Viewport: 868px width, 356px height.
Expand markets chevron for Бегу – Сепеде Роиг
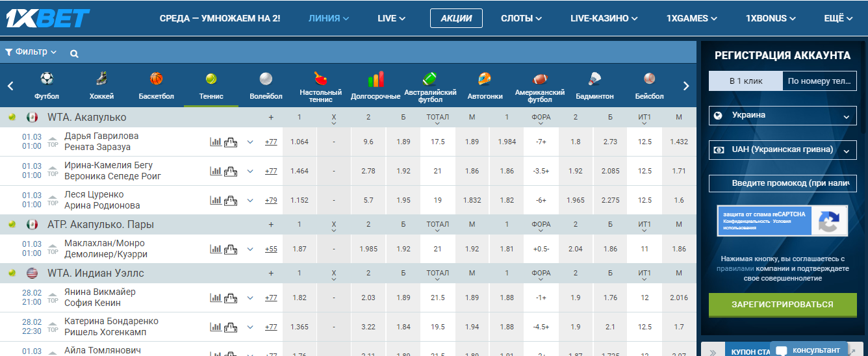tap(250, 172)
